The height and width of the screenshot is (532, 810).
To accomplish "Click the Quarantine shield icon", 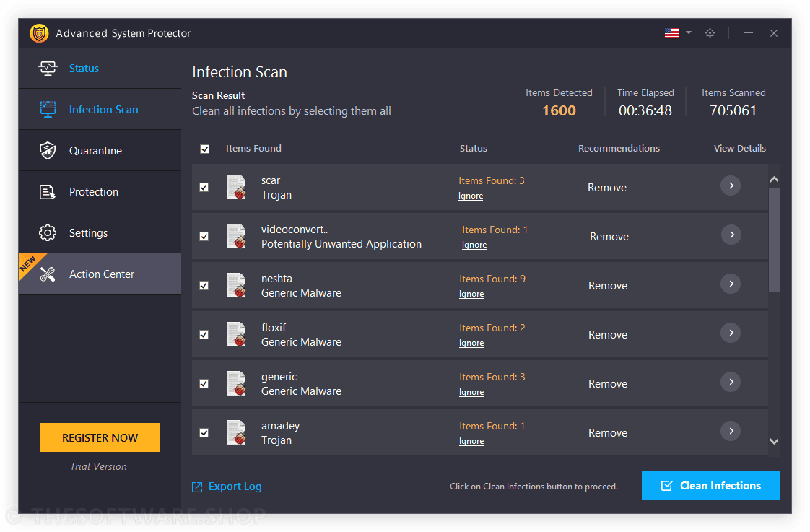I will (x=48, y=150).
